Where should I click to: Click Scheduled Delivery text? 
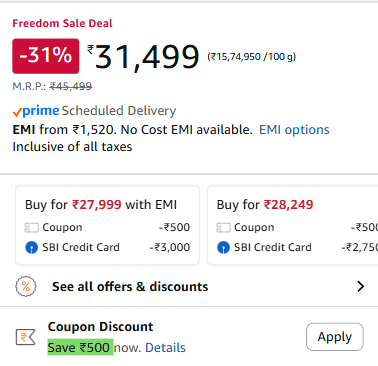119,111
